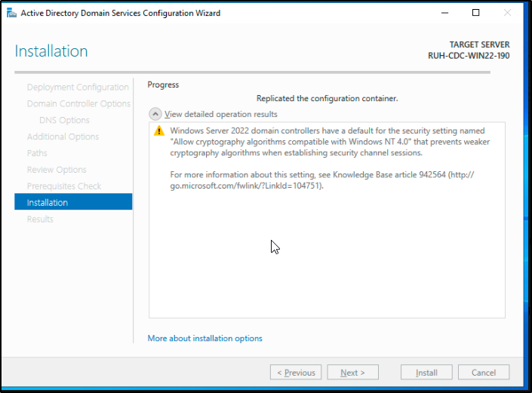
Task: Select Prerequisites Check step
Action: tap(64, 186)
